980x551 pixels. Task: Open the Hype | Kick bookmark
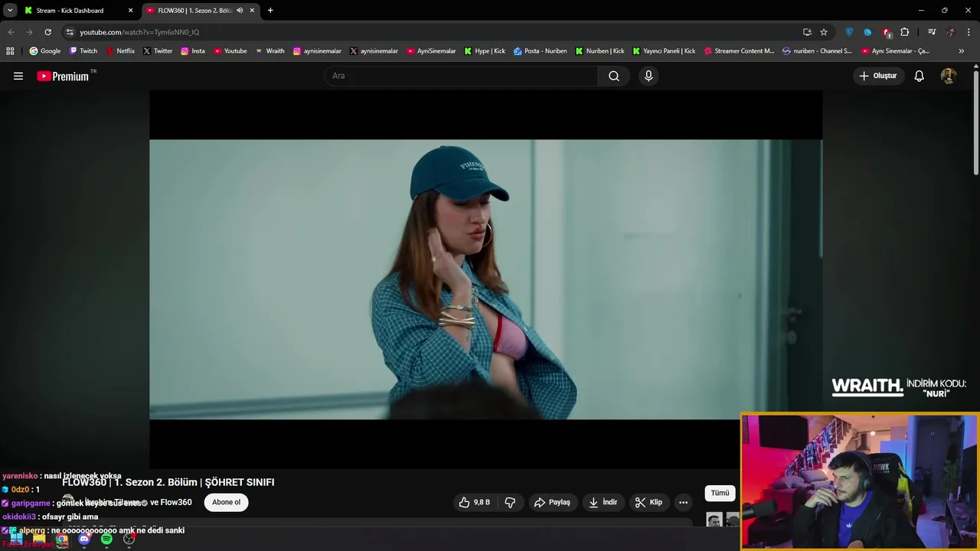(x=485, y=51)
